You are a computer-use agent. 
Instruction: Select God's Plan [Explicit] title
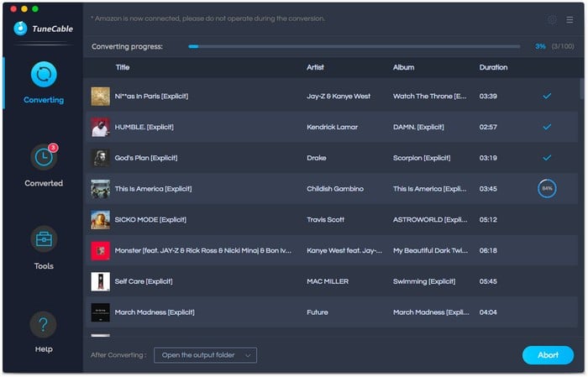point(146,158)
